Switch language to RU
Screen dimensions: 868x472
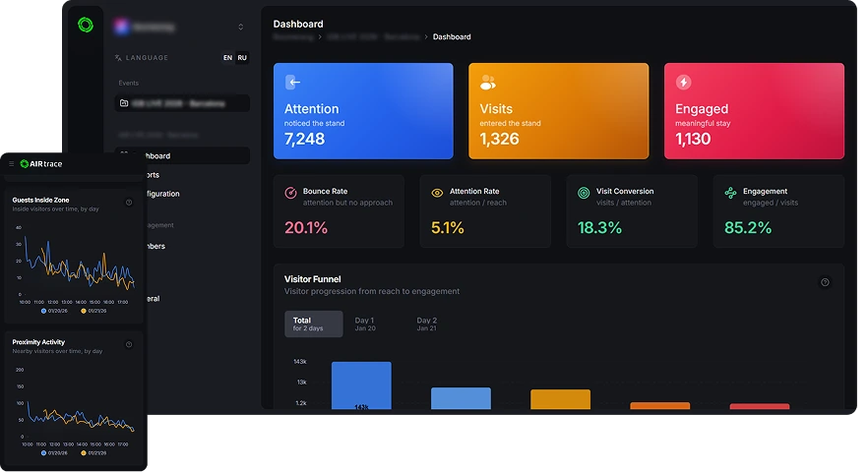[x=242, y=58]
